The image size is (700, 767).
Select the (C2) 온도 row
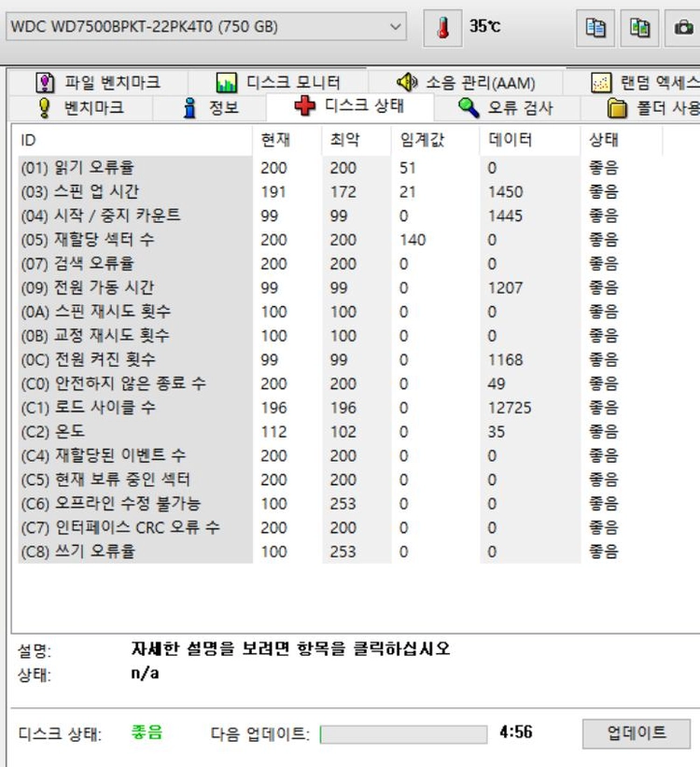point(340,431)
